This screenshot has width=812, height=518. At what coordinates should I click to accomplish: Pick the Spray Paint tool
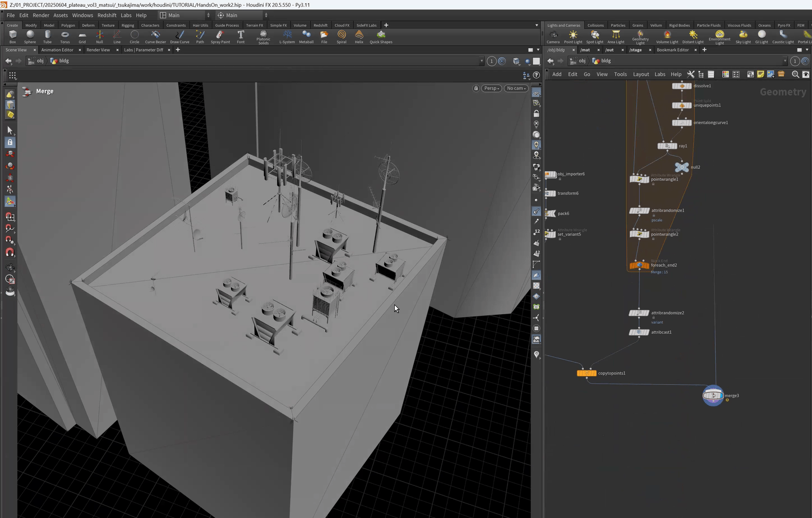tap(220, 36)
